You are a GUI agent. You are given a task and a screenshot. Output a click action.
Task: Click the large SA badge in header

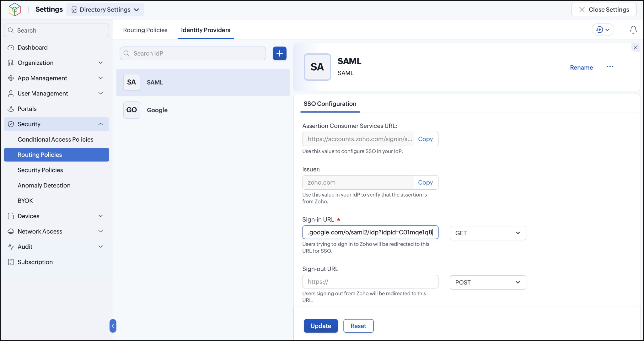click(x=317, y=67)
